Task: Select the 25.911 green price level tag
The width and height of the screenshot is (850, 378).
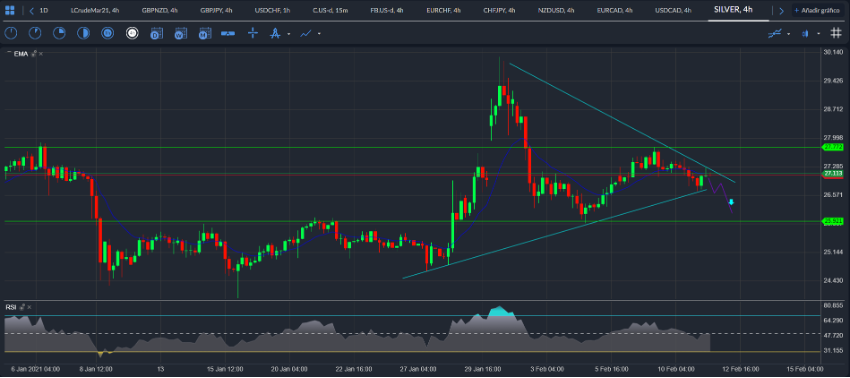Action: tap(832, 221)
